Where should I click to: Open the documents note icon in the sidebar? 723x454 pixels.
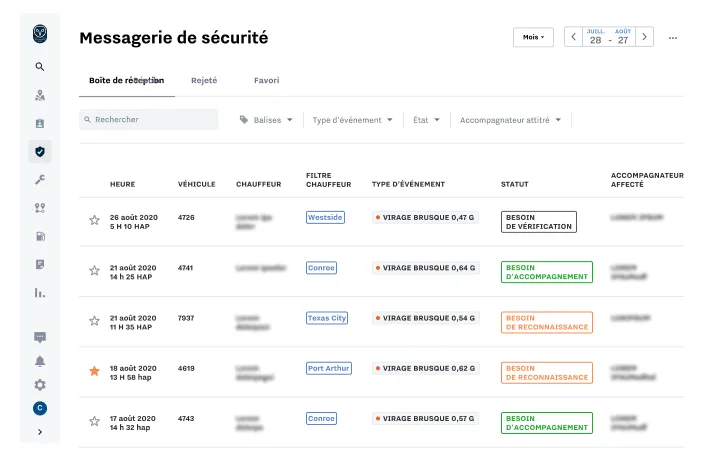[40, 265]
